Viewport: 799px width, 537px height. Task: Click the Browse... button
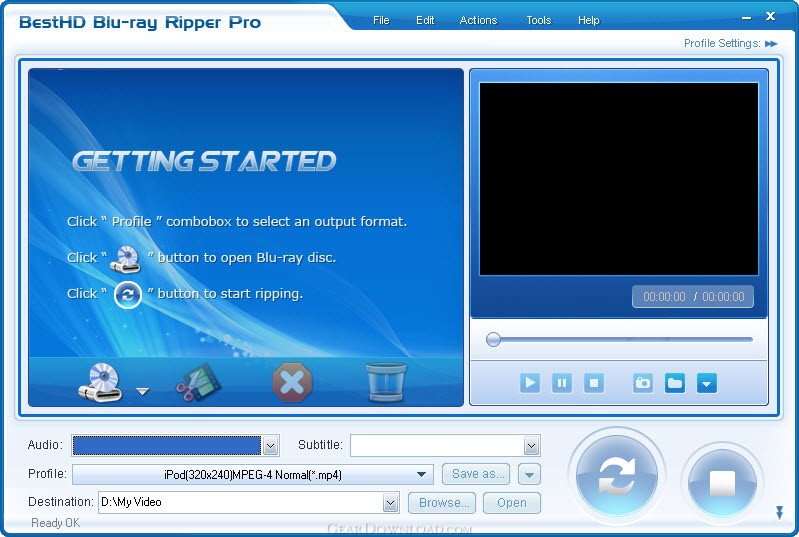pos(442,503)
